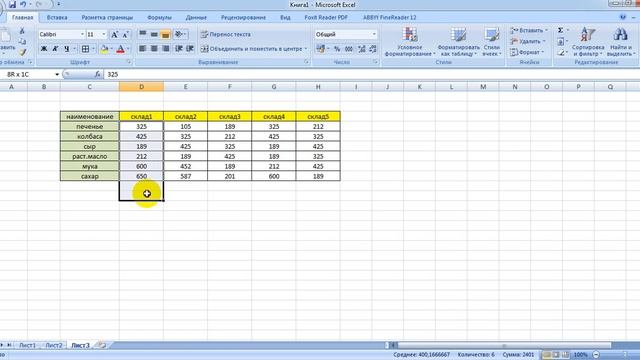Click the Undo icon in quick access toolbar
The height and width of the screenshot is (360, 640).
pos(23,4)
